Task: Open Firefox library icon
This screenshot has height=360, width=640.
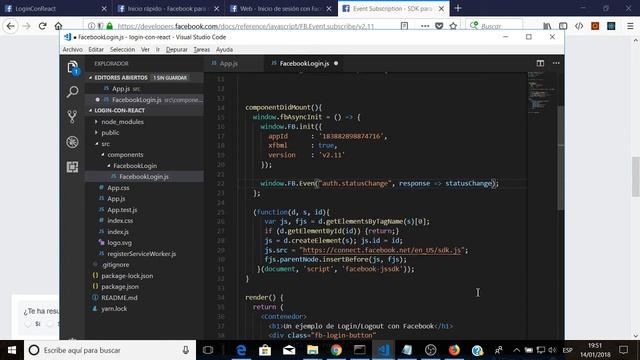Action: coord(547,26)
